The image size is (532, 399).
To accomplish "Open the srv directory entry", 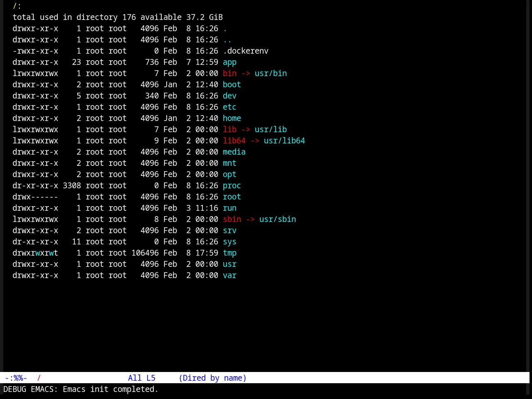I will 229,231.
